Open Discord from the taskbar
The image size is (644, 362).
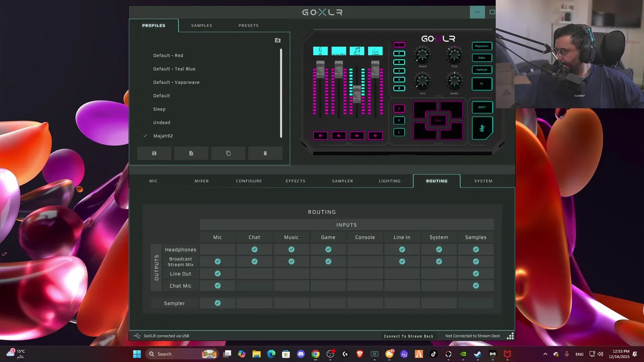[301, 354]
